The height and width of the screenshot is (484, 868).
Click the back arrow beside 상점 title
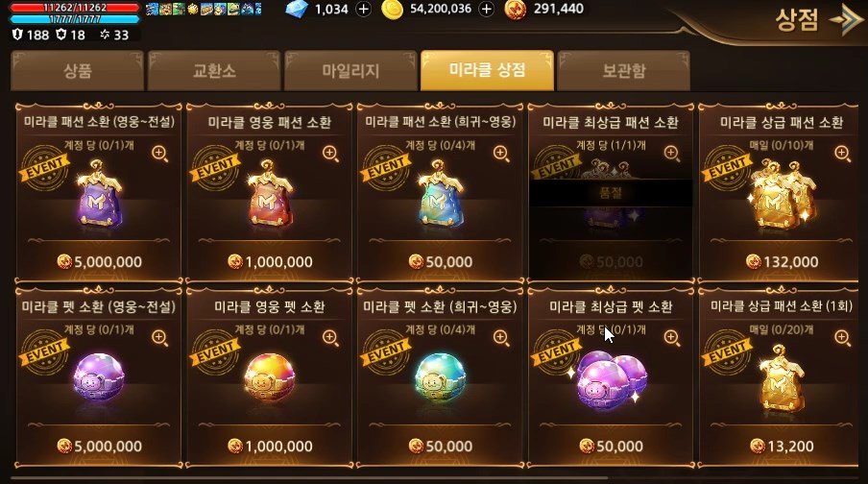[846, 20]
